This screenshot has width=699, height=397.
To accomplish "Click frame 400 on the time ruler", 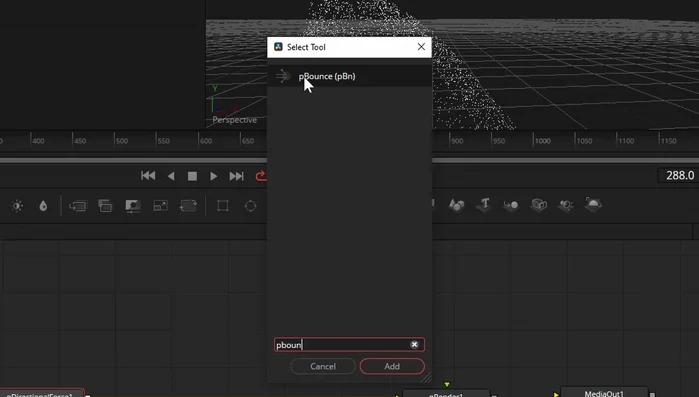I will click(x=38, y=141).
